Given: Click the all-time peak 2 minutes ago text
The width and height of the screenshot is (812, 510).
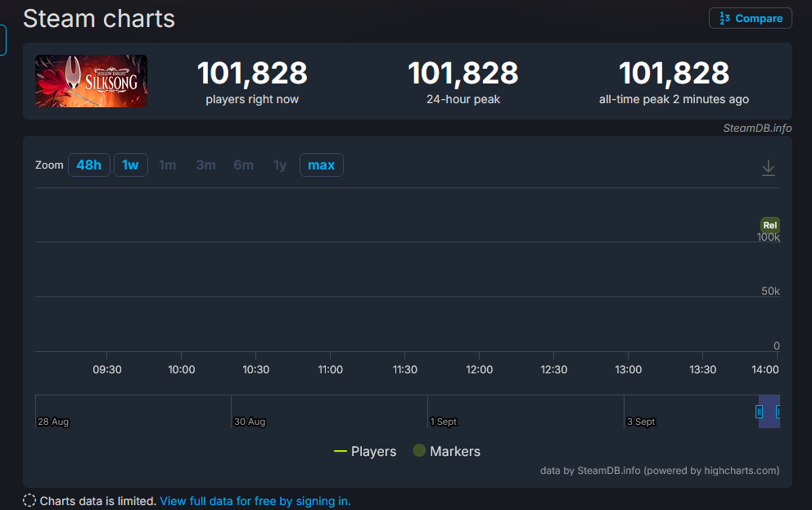Looking at the screenshot, I should pyautogui.click(x=674, y=99).
